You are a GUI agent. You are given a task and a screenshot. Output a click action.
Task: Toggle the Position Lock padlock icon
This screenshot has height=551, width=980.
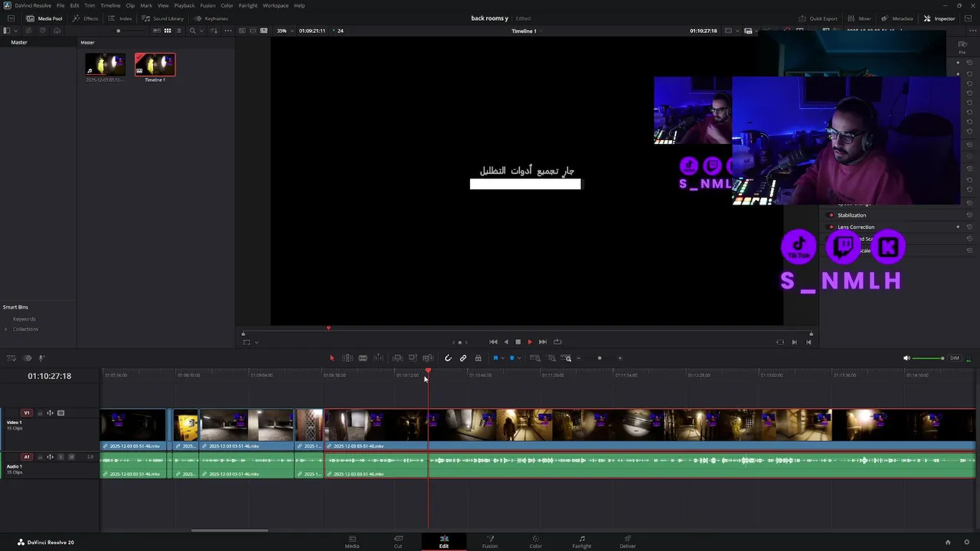click(x=478, y=358)
